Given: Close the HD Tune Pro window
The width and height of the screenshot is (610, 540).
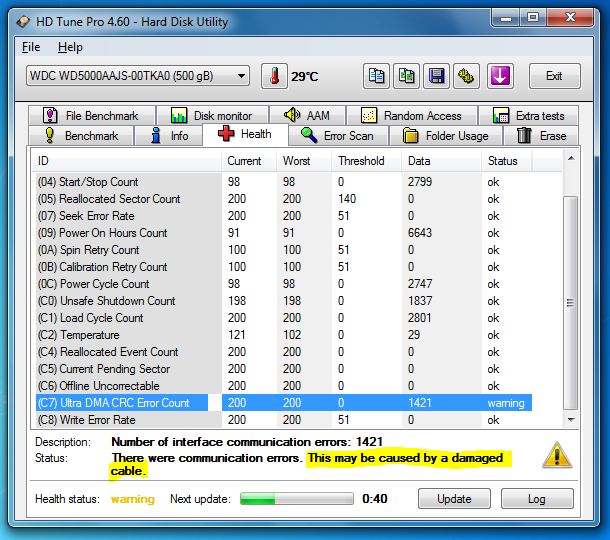Looking at the screenshot, I should pyautogui.click(x=570, y=18).
